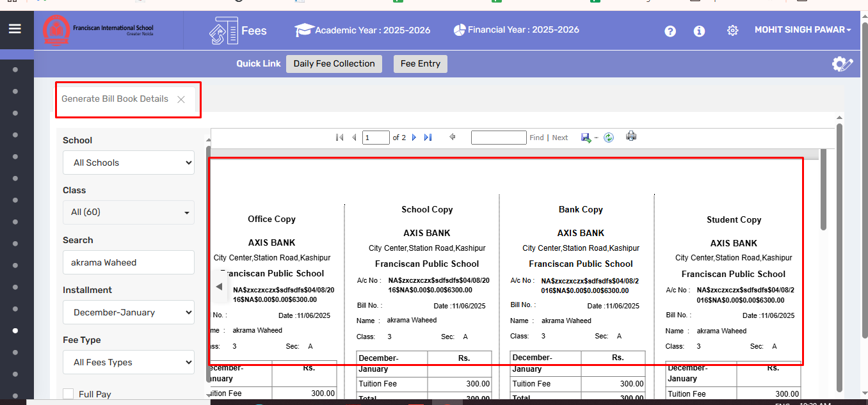Click Tuition Fee row in Student Copy
The height and width of the screenshot is (405, 868).
click(x=732, y=394)
